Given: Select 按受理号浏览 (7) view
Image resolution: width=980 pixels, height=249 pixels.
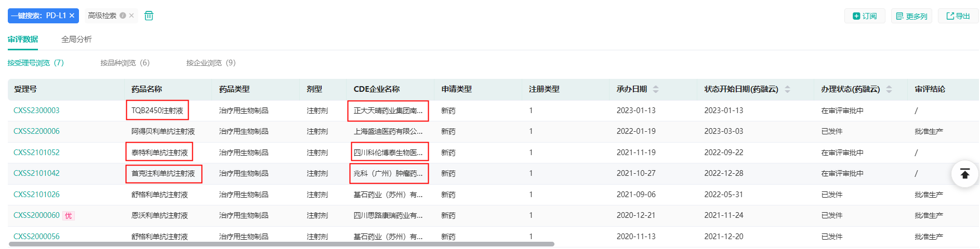Looking at the screenshot, I should pos(35,63).
